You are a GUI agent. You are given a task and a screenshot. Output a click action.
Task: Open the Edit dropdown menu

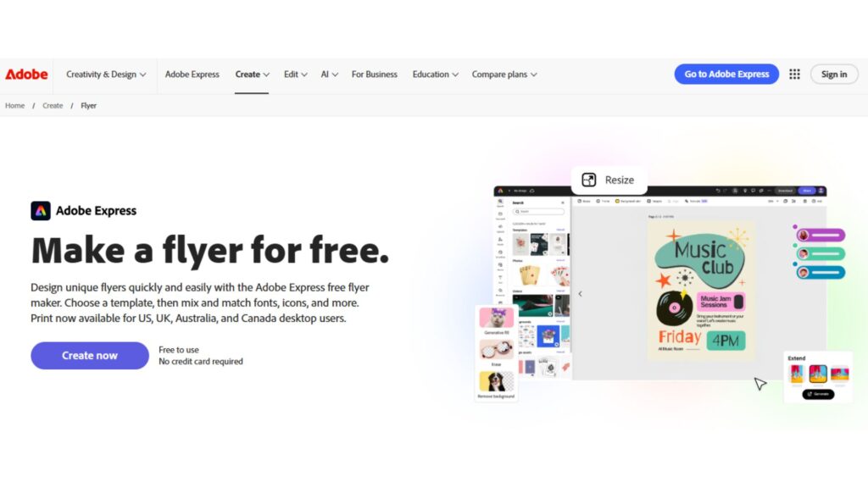(295, 75)
